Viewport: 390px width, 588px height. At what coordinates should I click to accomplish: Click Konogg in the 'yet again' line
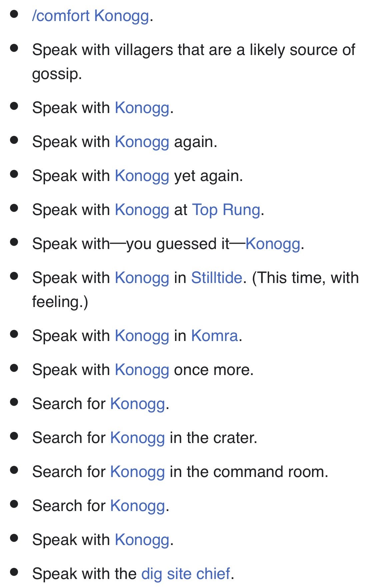[x=142, y=176]
